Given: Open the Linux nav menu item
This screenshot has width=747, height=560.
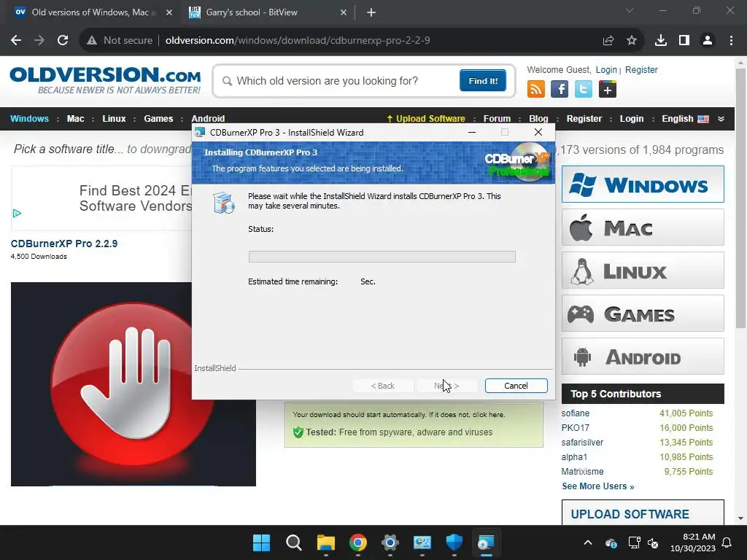Looking at the screenshot, I should [x=114, y=119].
